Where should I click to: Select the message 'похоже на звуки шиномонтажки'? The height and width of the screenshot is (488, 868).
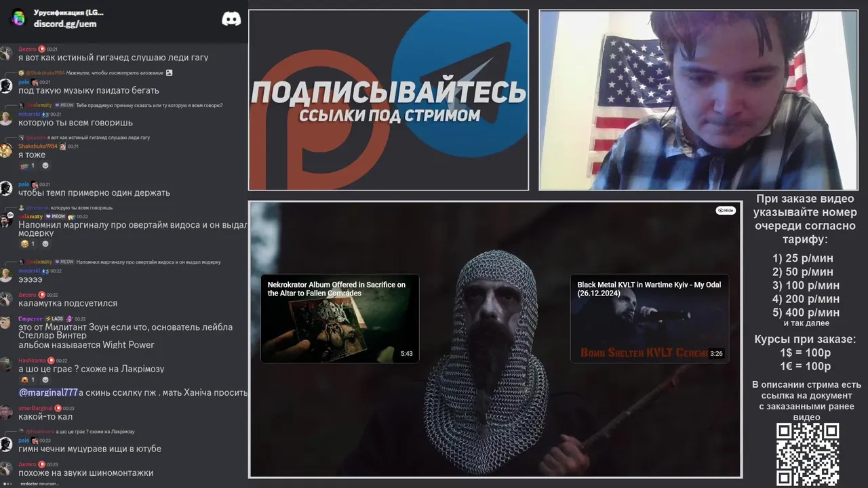(x=85, y=473)
